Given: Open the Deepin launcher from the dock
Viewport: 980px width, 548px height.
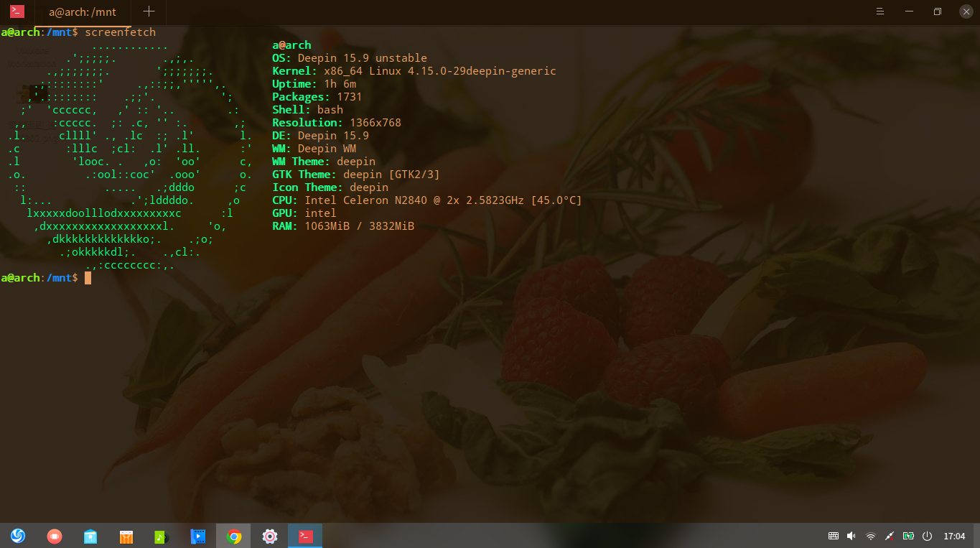Looking at the screenshot, I should (18, 536).
